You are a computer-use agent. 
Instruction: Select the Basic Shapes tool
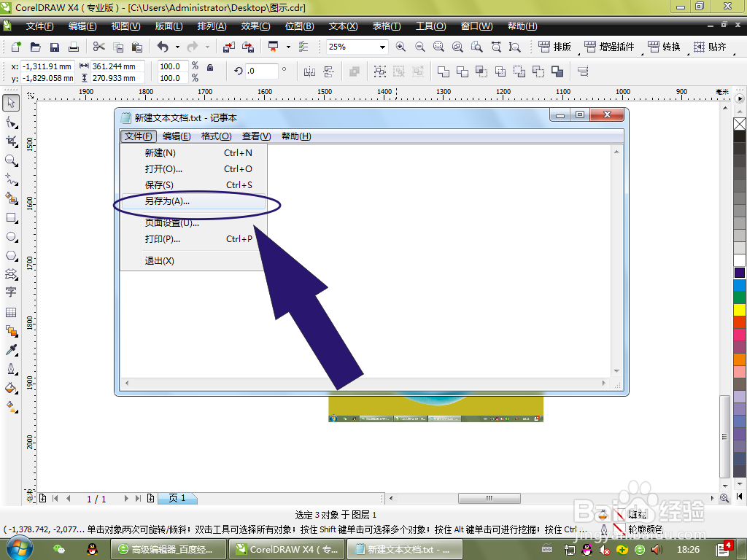pos(11,274)
